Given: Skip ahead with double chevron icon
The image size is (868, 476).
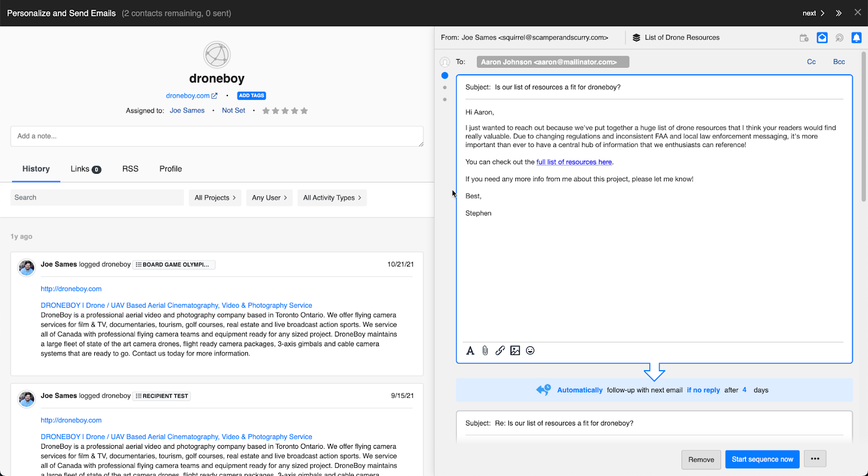Looking at the screenshot, I should point(839,13).
